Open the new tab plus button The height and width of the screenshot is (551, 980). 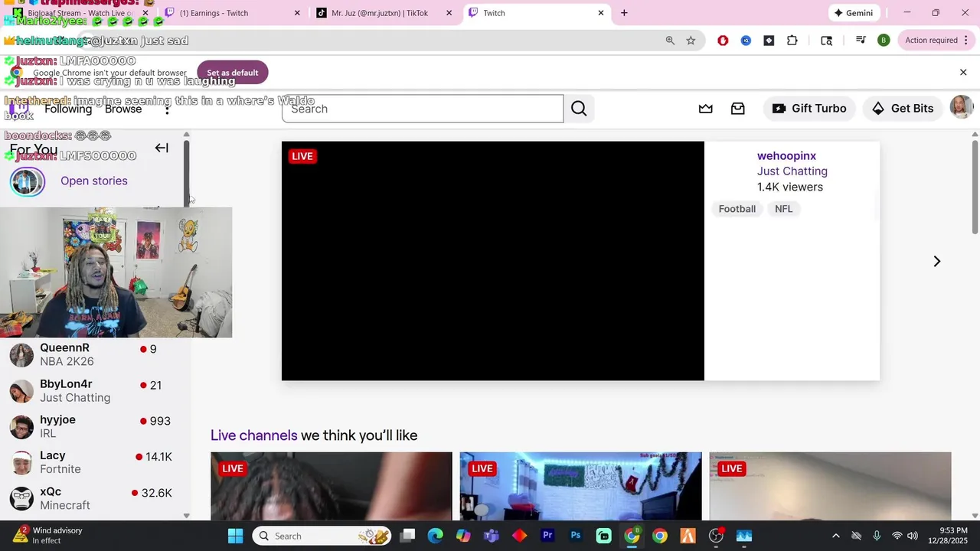[624, 13]
